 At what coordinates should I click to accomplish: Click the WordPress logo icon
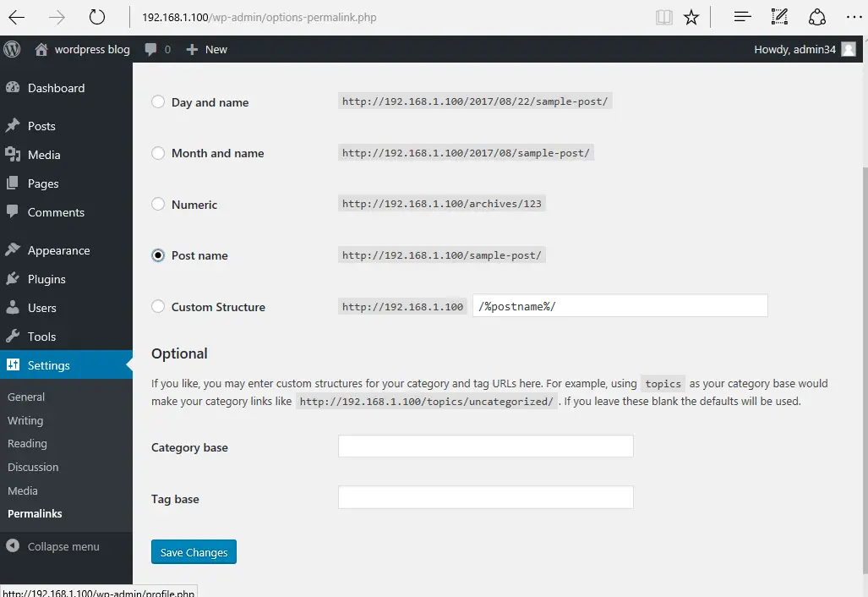coord(12,49)
